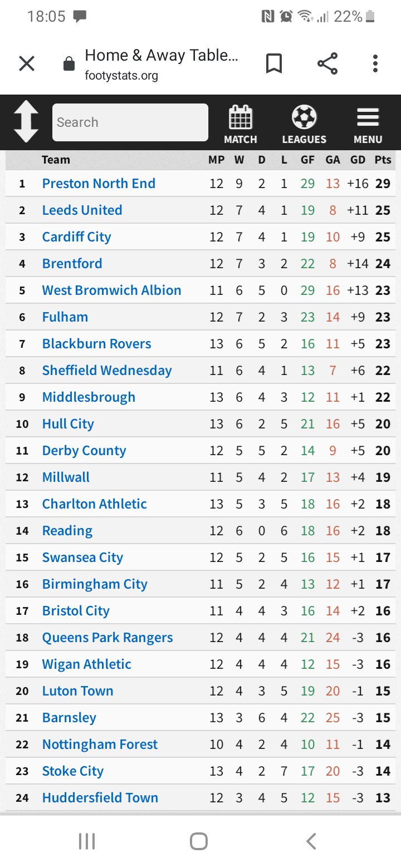Image resolution: width=401 pixels, height=868 pixels.
Task: Tap the Android recent apps button
Action: (x=87, y=841)
